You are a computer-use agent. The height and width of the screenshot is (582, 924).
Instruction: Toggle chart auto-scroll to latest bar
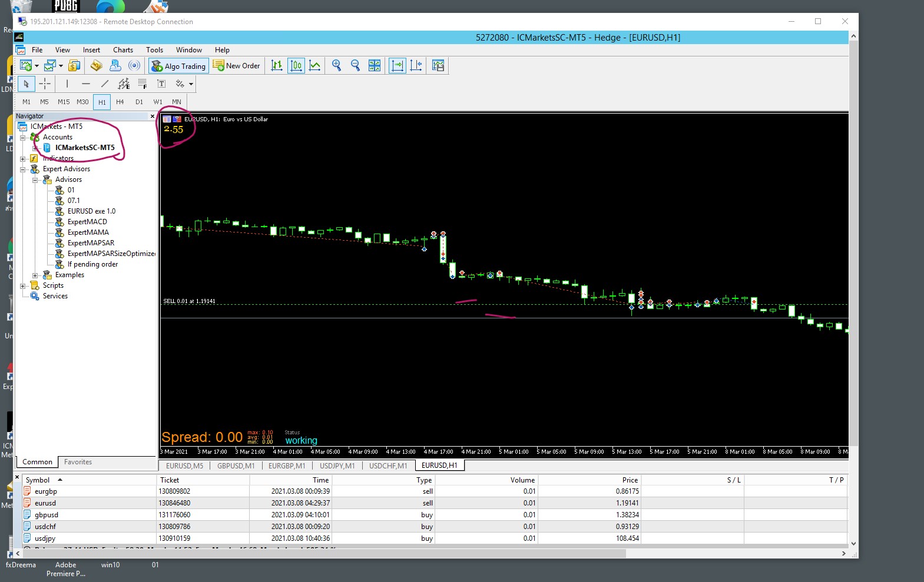tap(398, 65)
